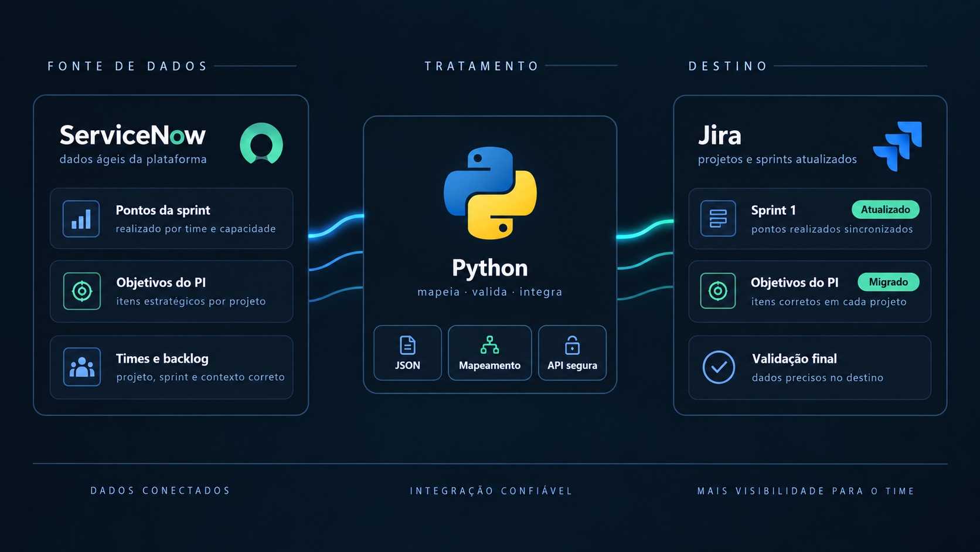Click the INTEGRAÇÃO CONFIÁVEL footer label
Image resolution: width=980 pixels, height=552 pixels.
(491, 491)
